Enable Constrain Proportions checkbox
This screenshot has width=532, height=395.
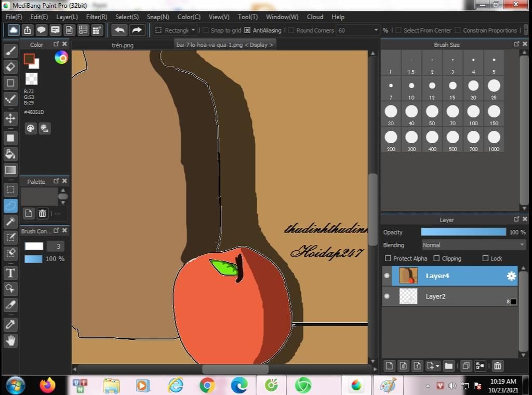tap(457, 31)
